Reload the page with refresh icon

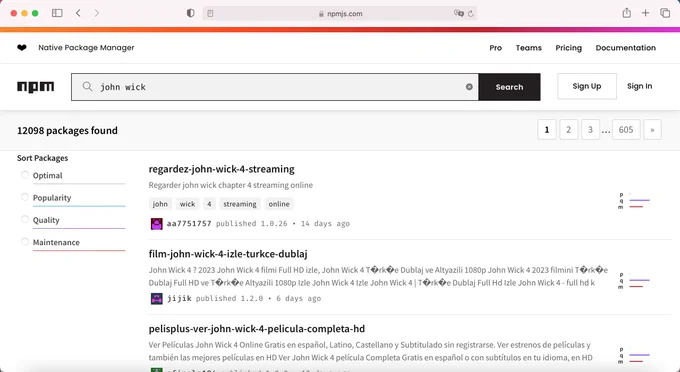(471, 13)
